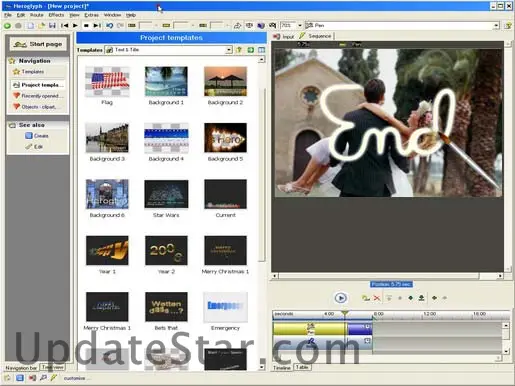Viewport: 515px width, 386px height.
Task: Click the Undo arrow toolbar icon
Action: (109, 25)
